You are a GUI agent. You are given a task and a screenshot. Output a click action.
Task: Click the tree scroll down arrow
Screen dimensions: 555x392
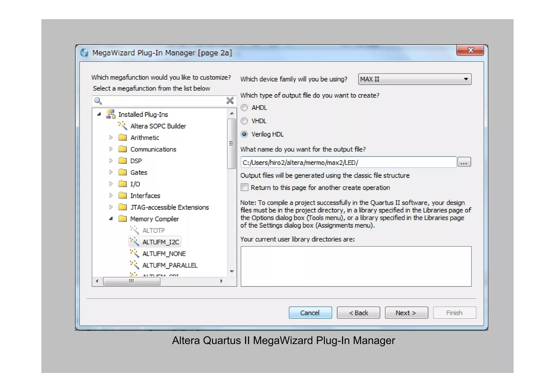232,272
